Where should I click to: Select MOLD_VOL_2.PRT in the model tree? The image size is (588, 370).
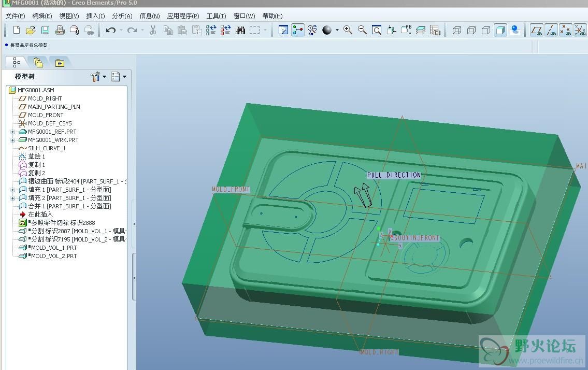click(54, 256)
